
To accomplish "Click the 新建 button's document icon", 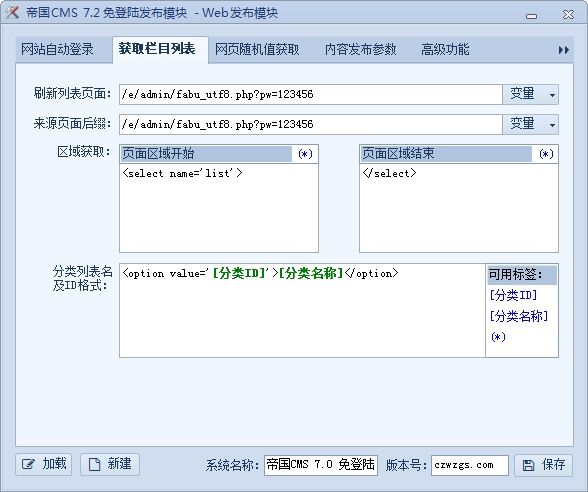I will point(94,465).
